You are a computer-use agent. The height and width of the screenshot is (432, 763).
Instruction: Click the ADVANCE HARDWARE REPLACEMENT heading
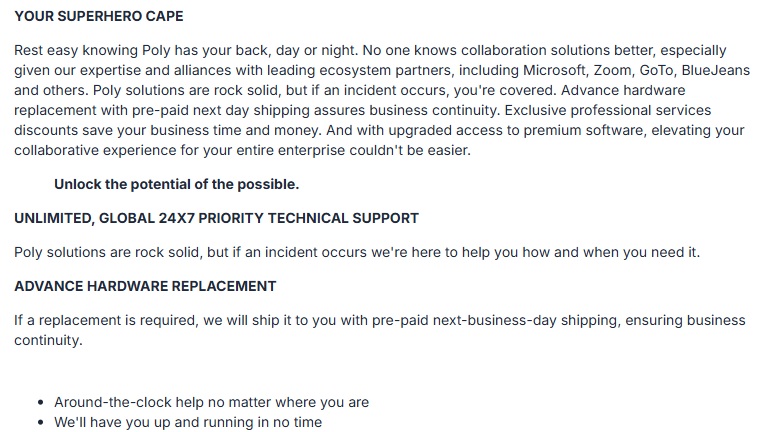click(145, 286)
